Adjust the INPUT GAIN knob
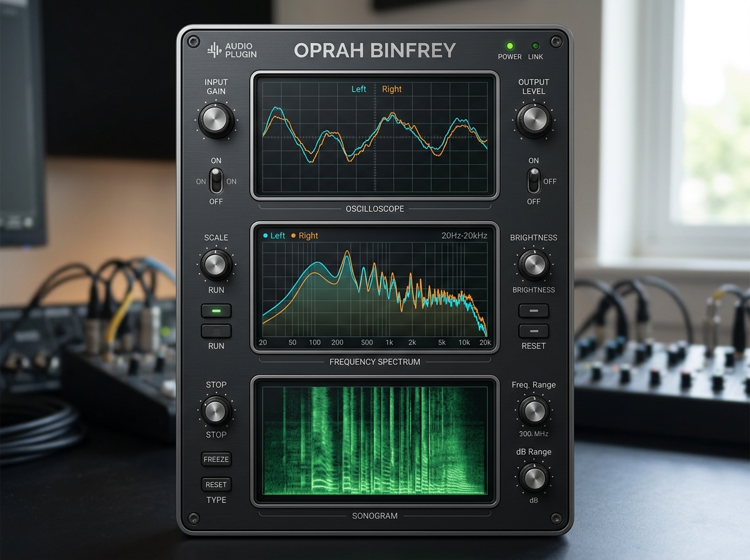Image resolution: width=750 pixels, height=560 pixels. [216, 120]
